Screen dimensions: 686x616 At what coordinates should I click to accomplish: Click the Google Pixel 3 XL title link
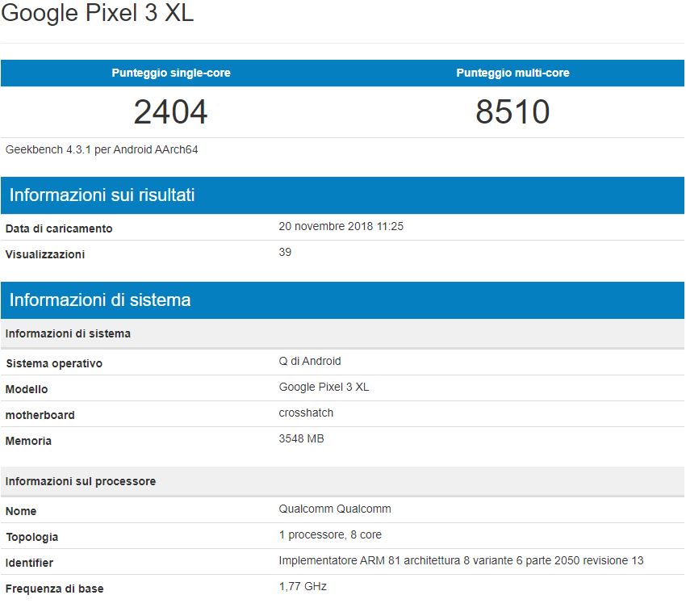tap(97, 13)
